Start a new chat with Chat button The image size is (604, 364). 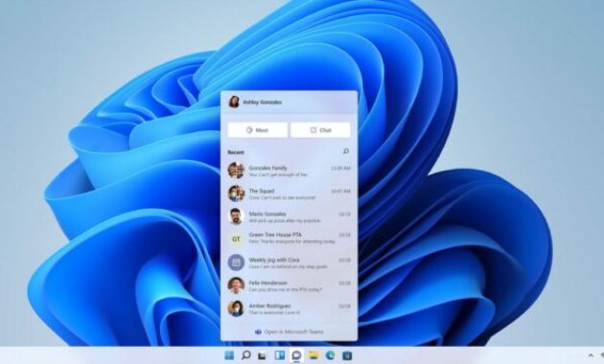[x=320, y=130]
